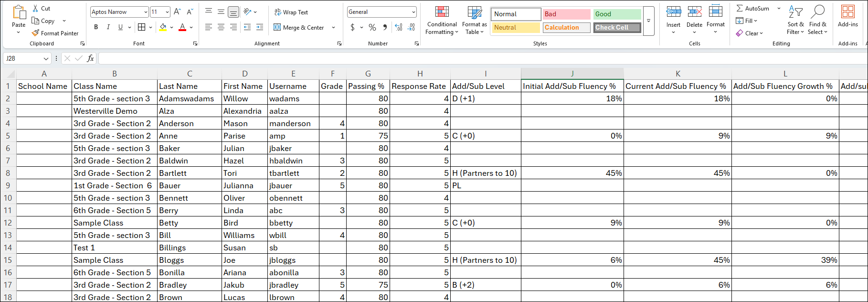Align text to the left
This screenshot has width=868, height=302.
click(x=209, y=27)
